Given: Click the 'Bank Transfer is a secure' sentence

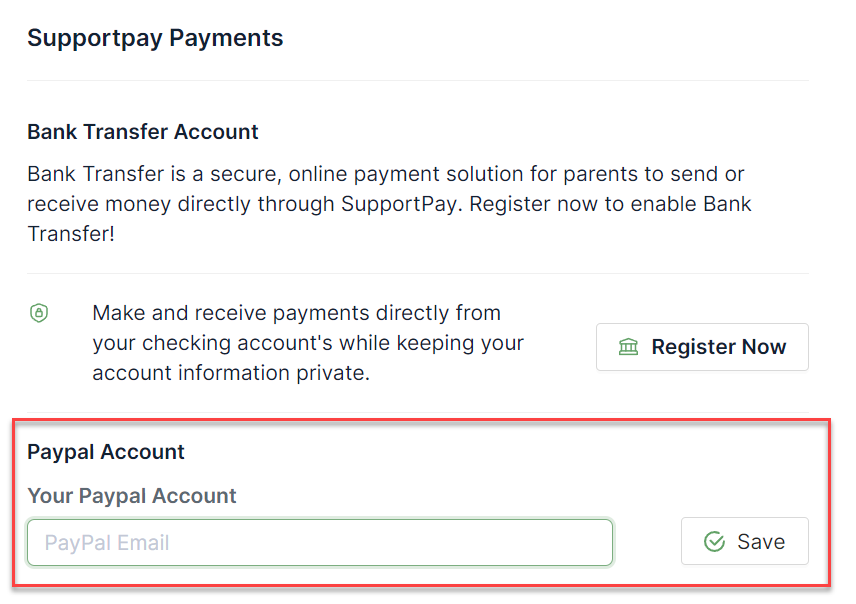Looking at the screenshot, I should coord(155,174).
